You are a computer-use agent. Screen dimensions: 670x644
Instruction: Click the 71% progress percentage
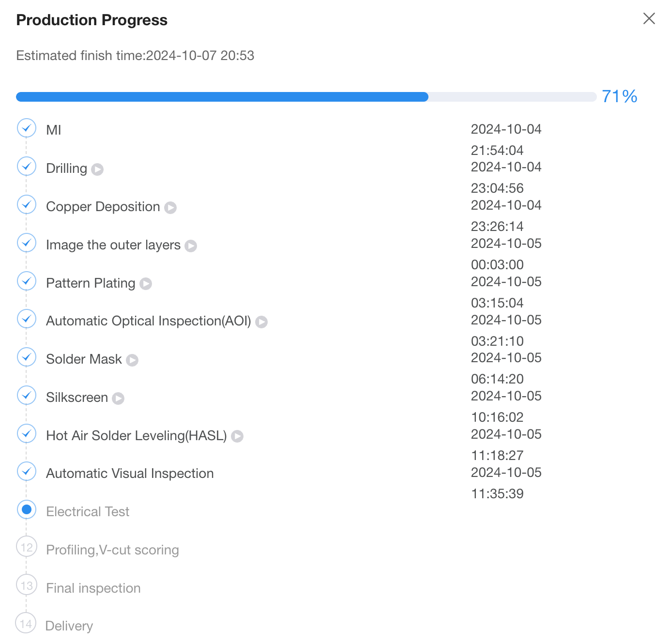pos(619,96)
